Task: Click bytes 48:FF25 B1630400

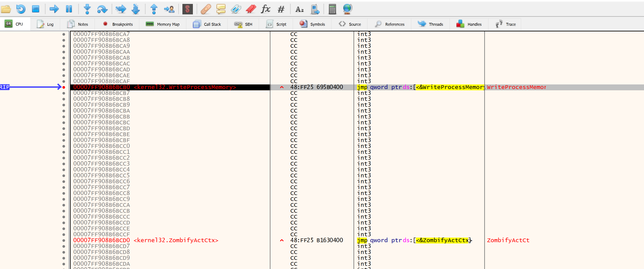Action: [x=316, y=240]
